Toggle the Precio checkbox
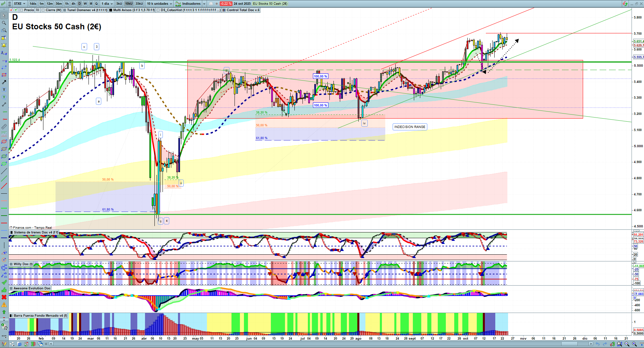Image resolution: width=644 pixels, height=348 pixels. click(22, 10)
